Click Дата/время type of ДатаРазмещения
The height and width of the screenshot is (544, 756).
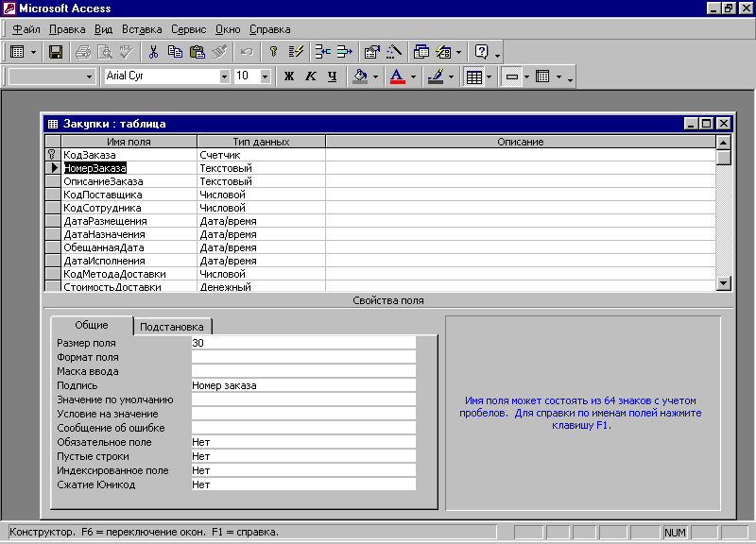click(228, 221)
